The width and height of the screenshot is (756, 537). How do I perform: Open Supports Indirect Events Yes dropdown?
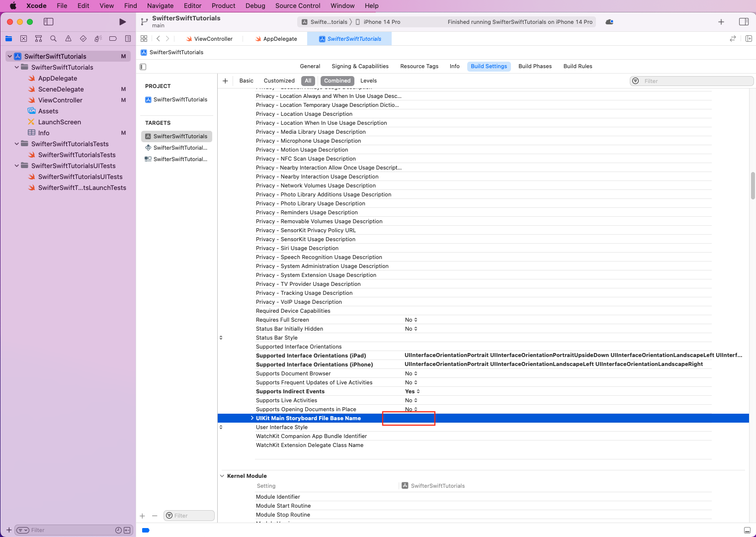[x=413, y=391]
